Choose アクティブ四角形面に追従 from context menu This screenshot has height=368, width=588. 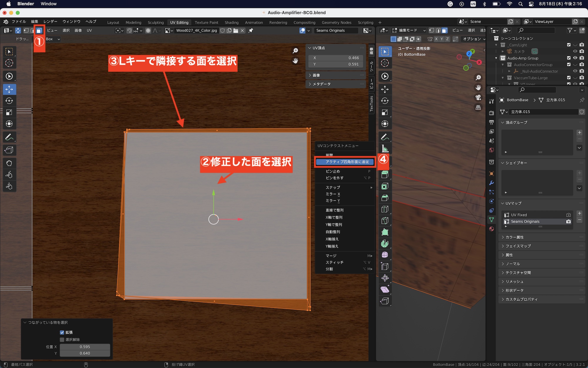(347, 162)
